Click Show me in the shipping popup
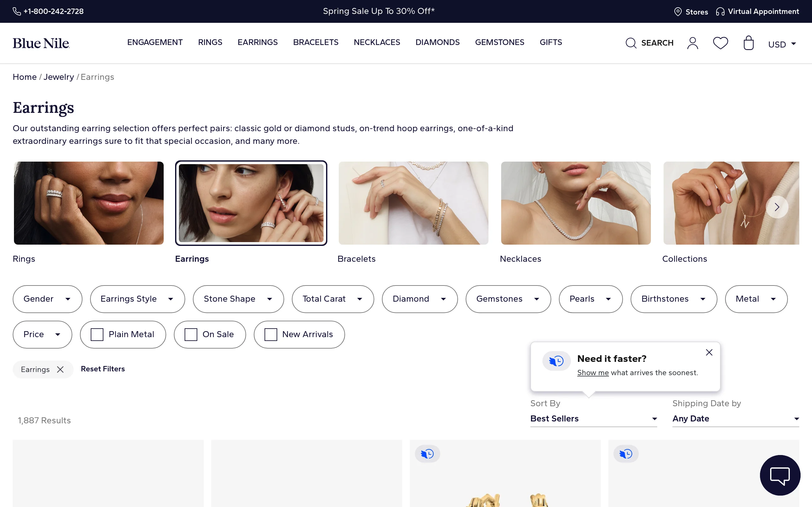Image resolution: width=812 pixels, height=507 pixels. (593, 373)
